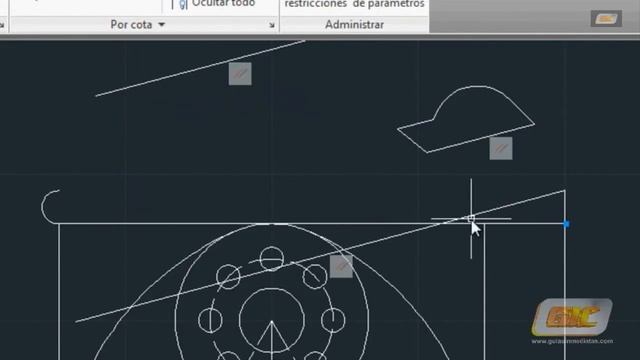640x360 pixels.
Task: Click the Administrar panel title
Action: coord(354,25)
